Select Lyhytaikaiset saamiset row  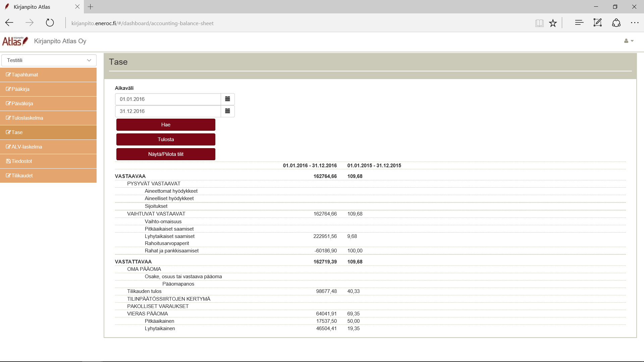[370, 236]
